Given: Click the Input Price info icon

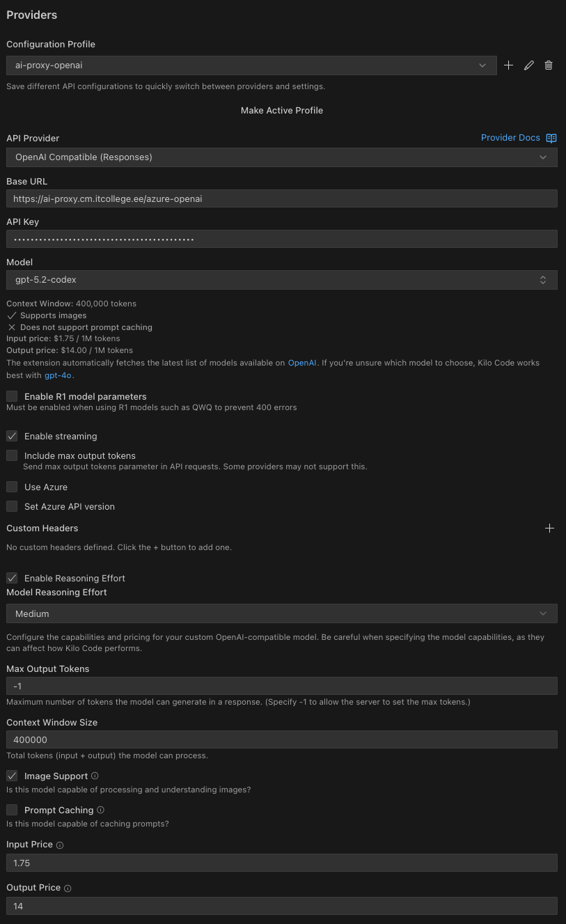Looking at the screenshot, I should click(60, 845).
